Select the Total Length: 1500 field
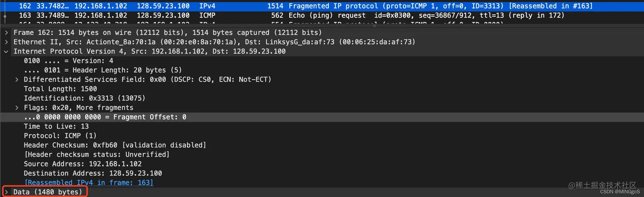This screenshot has height=197, width=644. tap(60, 89)
